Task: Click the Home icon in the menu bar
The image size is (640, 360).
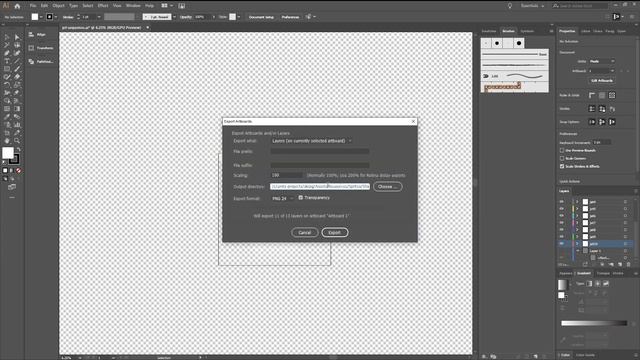Action: [17, 6]
